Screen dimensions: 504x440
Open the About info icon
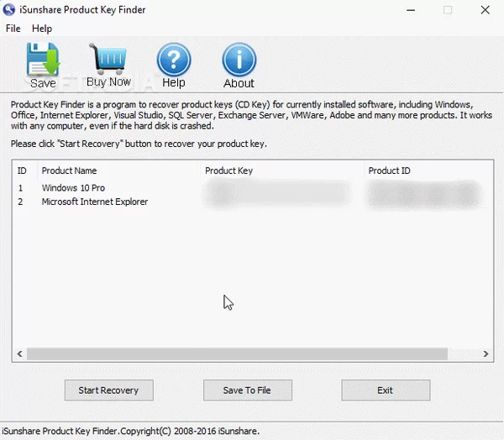pyautogui.click(x=239, y=60)
